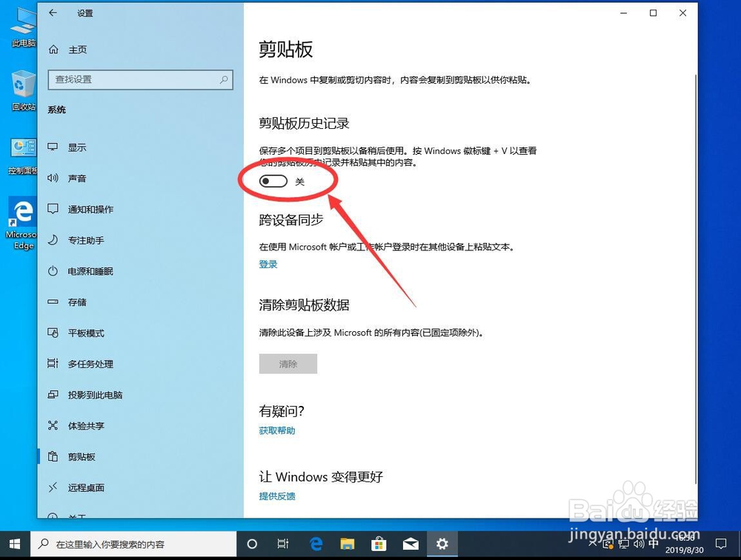Enable the 剪贴板历史记录 toggle switch
This screenshot has width=741, height=560.
click(272, 180)
